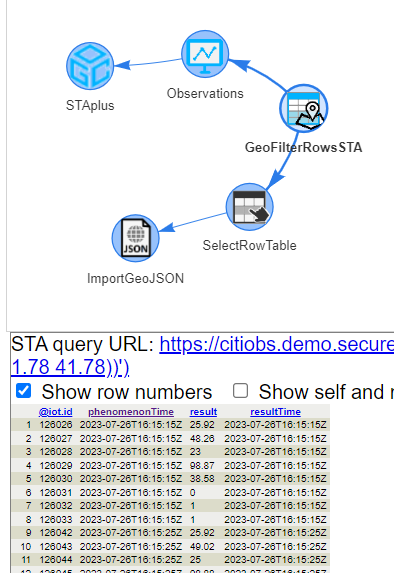Viewport: 394px width, 573px height.
Task: Select id cell 126028
Action: click(x=56, y=452)
